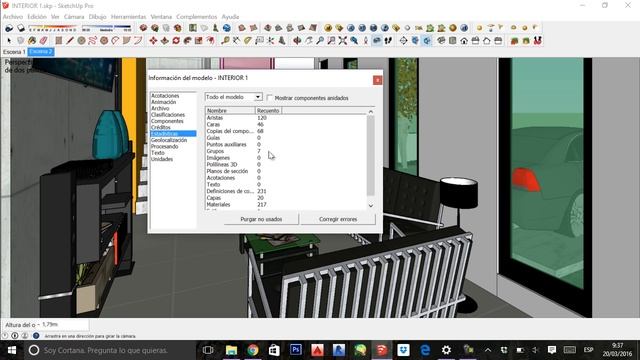The image size is (640, 360).
Task: Close the Información del modelo dialog
Action: point(378,80)
